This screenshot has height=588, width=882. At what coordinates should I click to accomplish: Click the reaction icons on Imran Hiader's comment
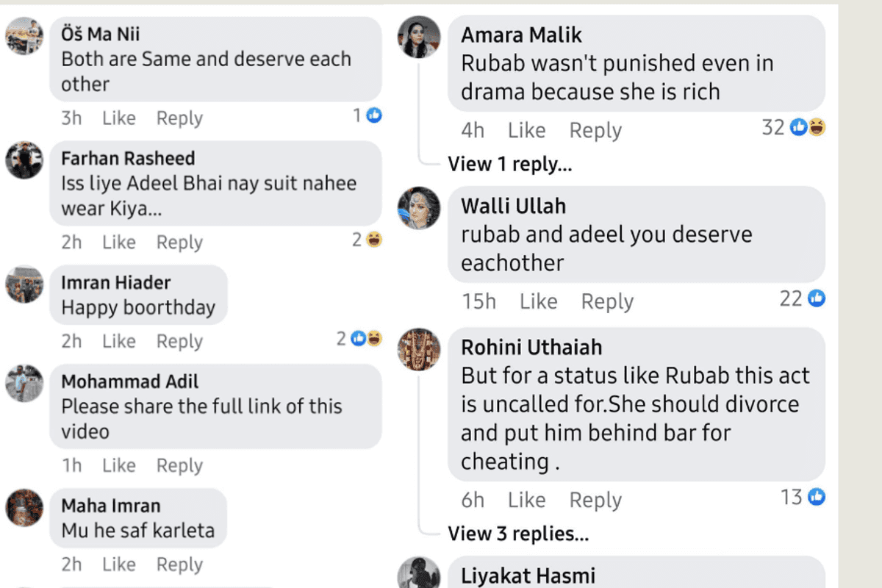pos(366,339)
